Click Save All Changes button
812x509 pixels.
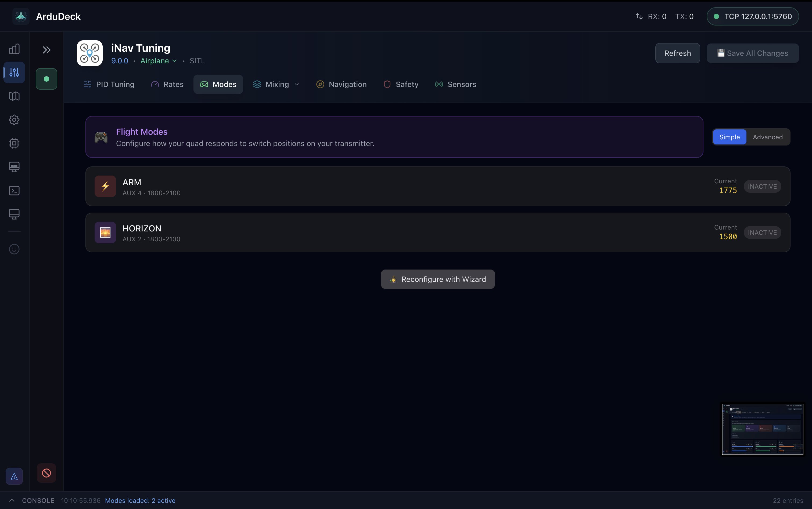point(753,53)
